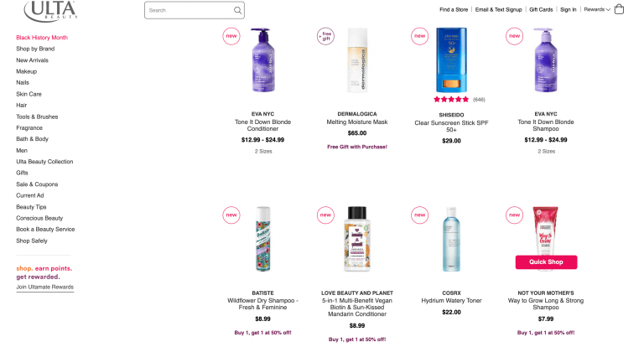The image size is (644, 347).
Task: Click the new badge on Shiseido sunscreen
Action: point(419,35)
